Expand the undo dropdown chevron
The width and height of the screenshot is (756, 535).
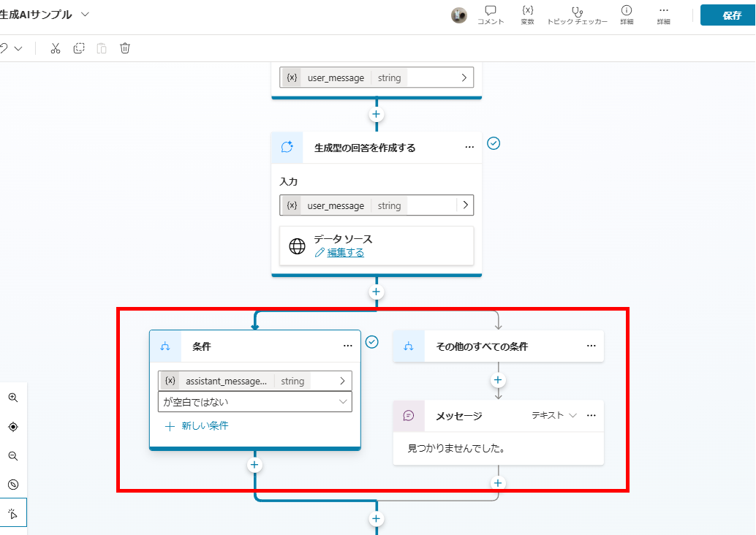coord(20,48)
